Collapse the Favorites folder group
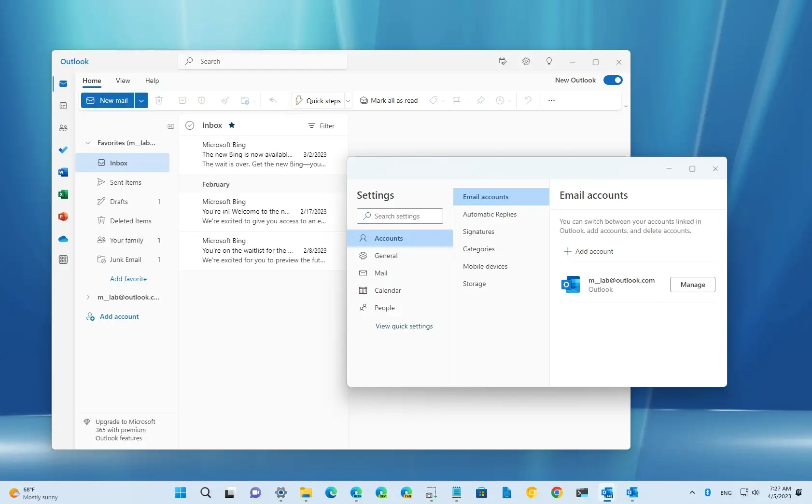Viewport: 812px width, 504px height. click(88, 143)
